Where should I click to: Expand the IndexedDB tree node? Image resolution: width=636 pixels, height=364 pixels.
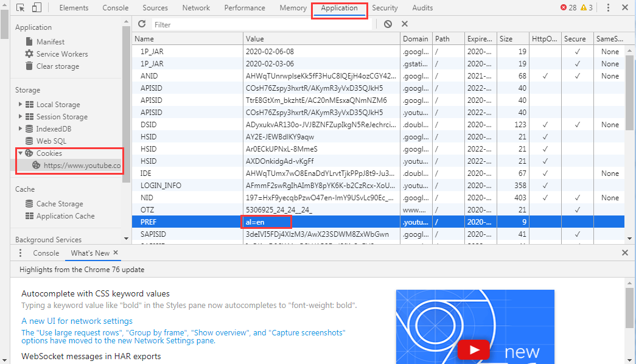[x=20, y=128]
